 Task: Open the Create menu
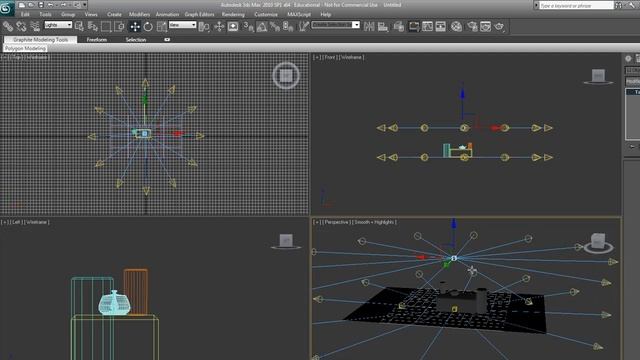click(114, 14)
